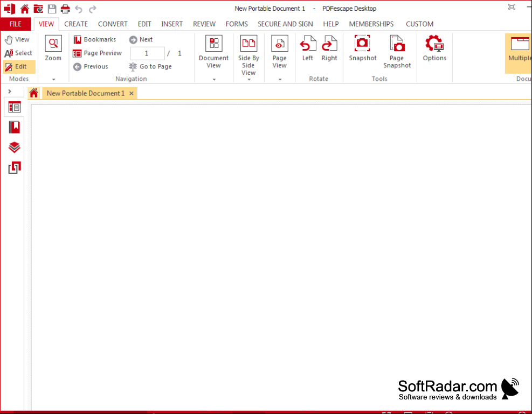Open the Zoom tool
The image size is (532, 414).
click(53, 48)
